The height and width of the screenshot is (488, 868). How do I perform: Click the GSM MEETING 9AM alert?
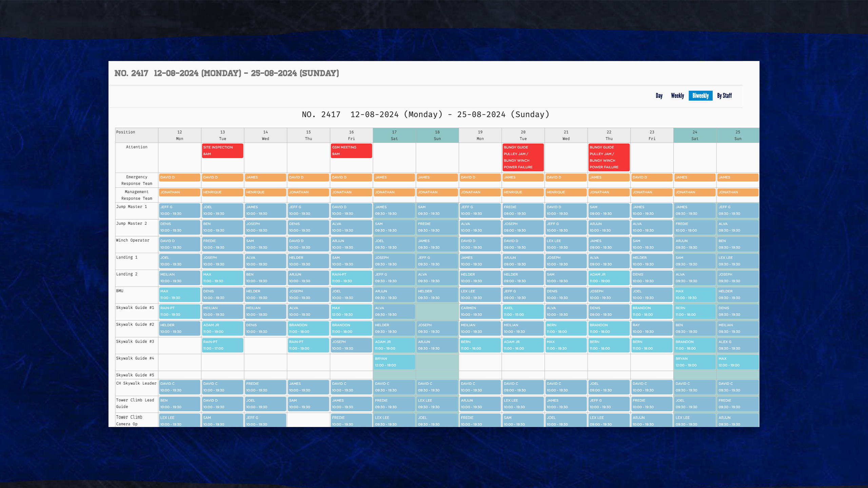pyautogui.click(x=351, y=150)
